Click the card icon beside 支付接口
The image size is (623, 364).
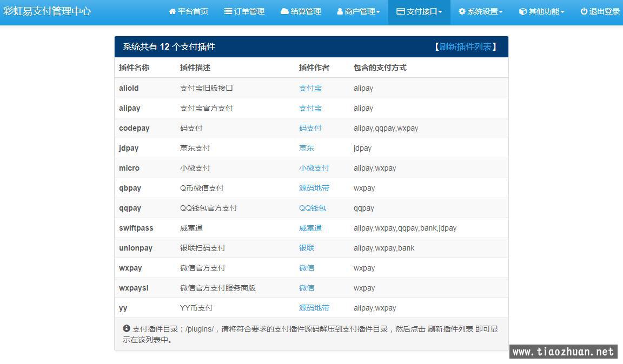point(401,11)
